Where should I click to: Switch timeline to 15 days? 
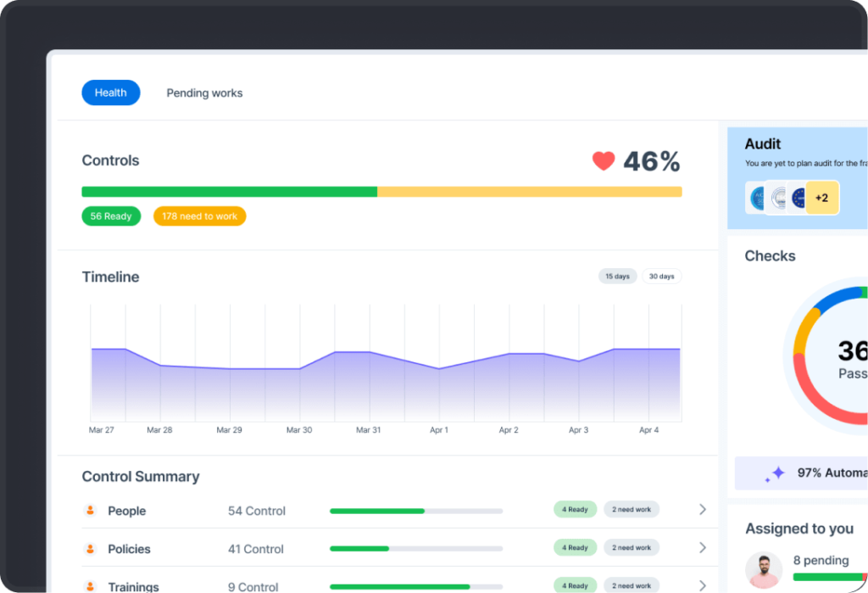(617, 277)
